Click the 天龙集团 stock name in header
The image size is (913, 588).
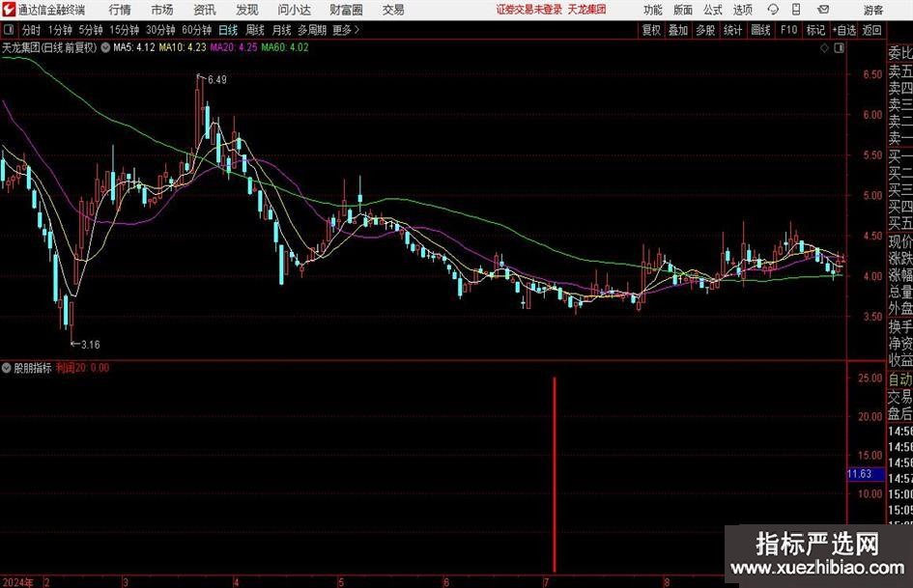click(587, 10)
